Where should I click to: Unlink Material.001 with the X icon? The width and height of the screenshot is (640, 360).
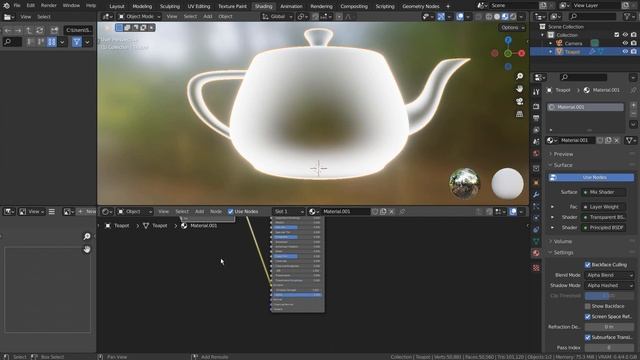pyautogui.click(x=617, y=140)
